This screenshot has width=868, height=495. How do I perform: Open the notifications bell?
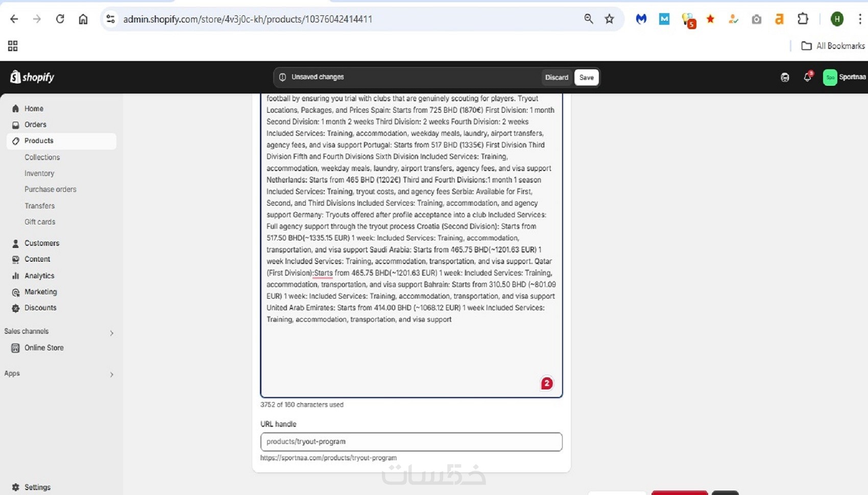(x=807, y=77)
